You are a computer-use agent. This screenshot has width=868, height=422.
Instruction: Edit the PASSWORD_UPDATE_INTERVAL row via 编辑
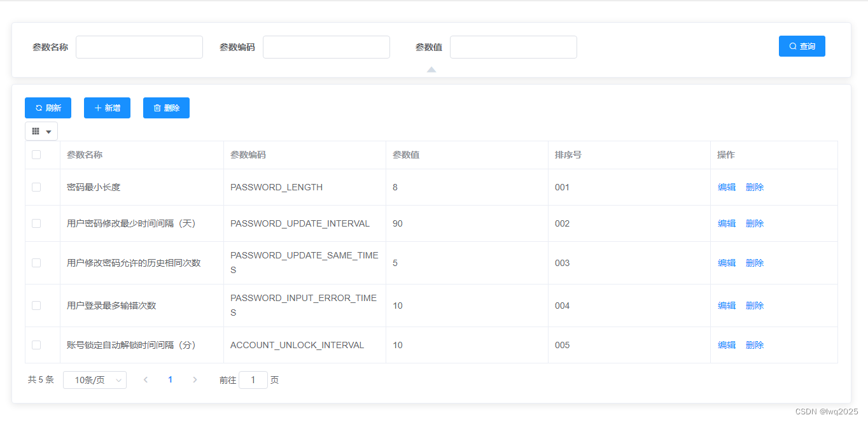(727, 223)
